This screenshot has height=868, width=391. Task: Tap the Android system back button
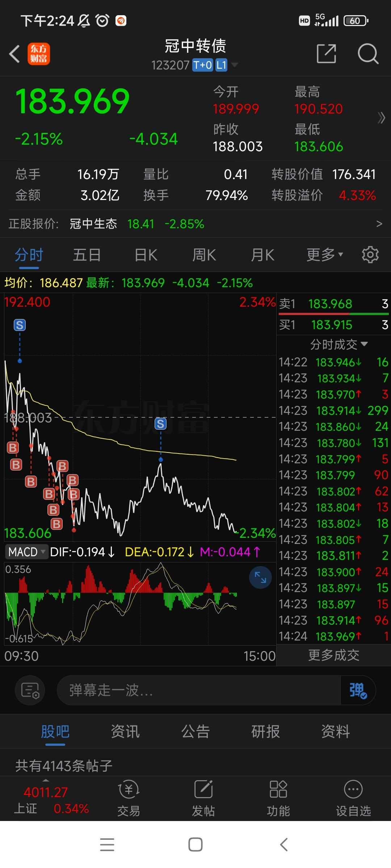284,845
